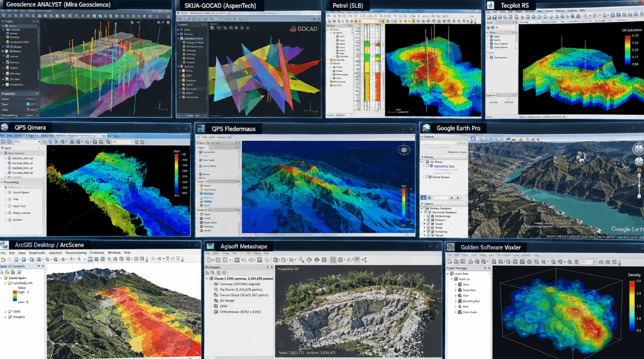The height and width of the screenshot is (359, 644).
Task: Select Tie Points (1,245,678 points) in Metashape
Action: pyautogui.click(x=240, y=289)
